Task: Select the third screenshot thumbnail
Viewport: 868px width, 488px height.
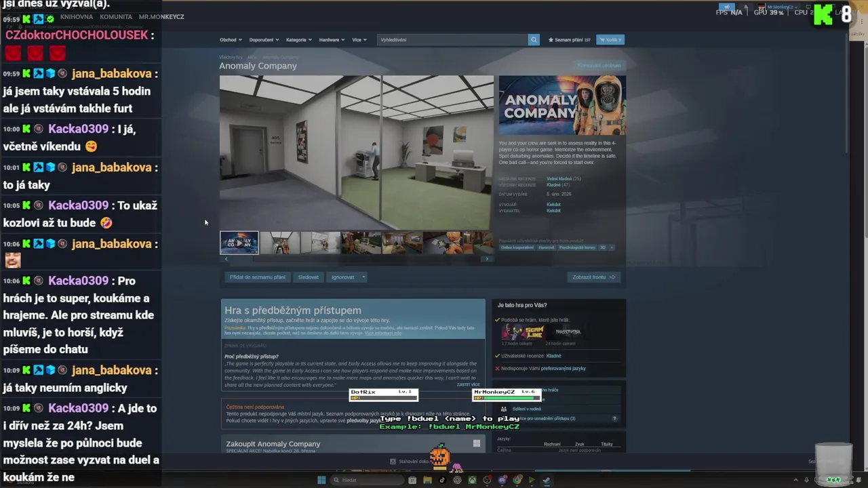Action: (320, 243)
